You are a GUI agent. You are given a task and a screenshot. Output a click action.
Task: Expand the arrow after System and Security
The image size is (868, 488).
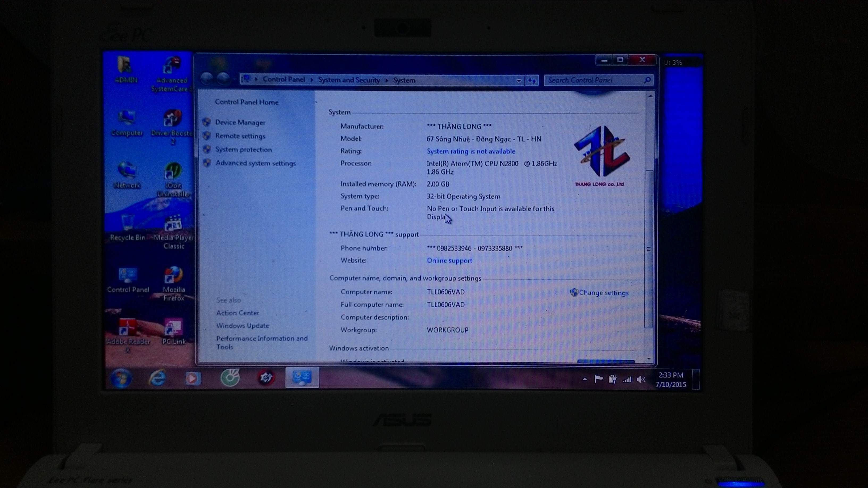(x=386, y=80)
